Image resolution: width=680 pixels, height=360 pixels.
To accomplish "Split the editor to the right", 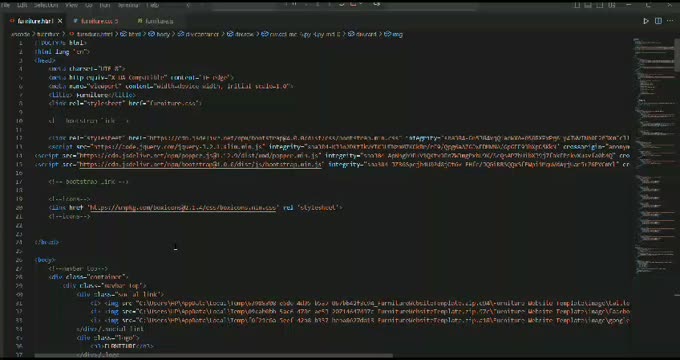I will (x=658, y=21).
